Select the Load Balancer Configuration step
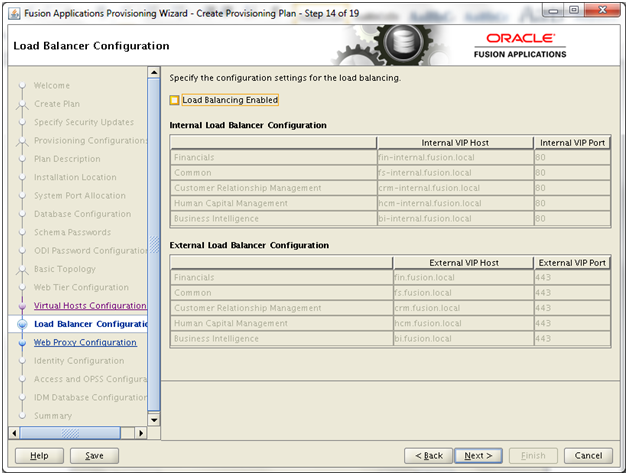The height and width of the screenshot is (475, 628). 91,324
